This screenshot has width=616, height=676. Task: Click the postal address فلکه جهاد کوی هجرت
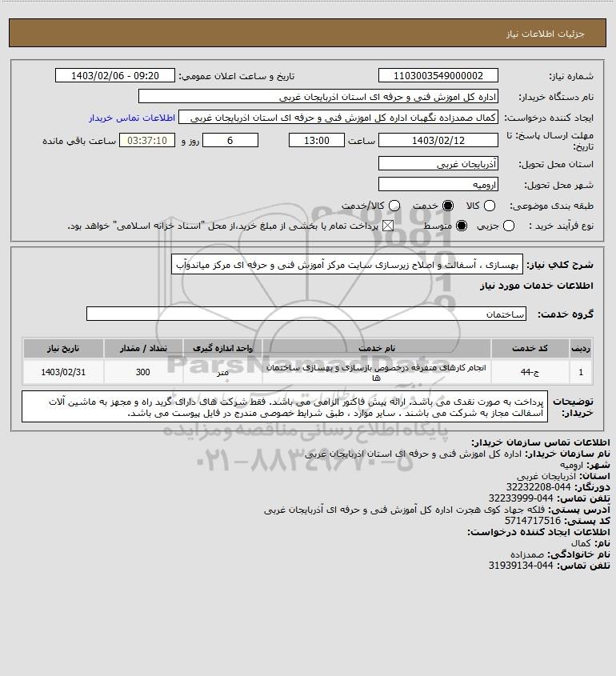pyautogui.click(x=405, y=510)
